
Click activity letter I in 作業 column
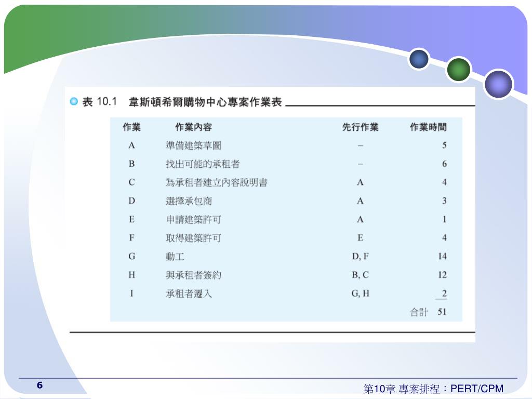(131, 293)
